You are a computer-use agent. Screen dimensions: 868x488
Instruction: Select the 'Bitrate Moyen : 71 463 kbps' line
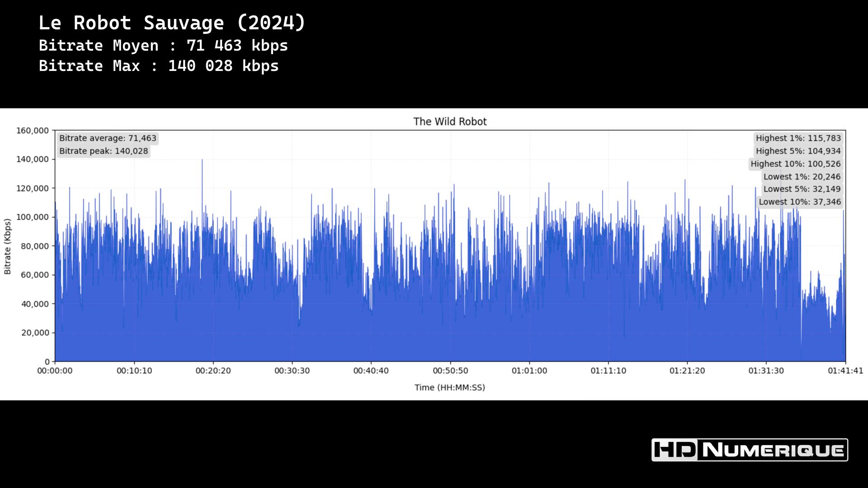(x=163, y=46)
